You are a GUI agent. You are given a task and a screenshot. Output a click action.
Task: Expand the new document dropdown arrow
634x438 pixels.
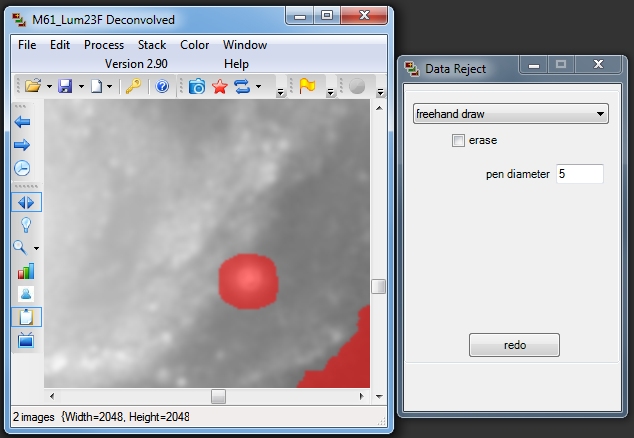click(x=109, y=87)
